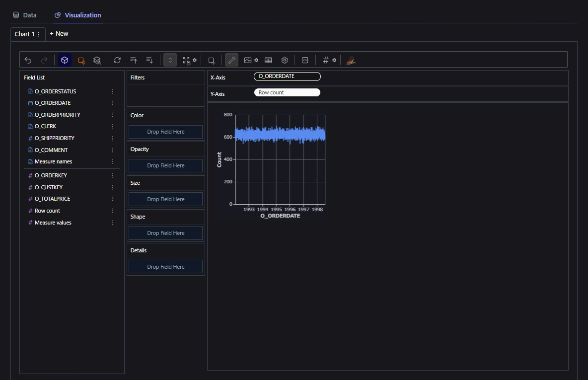Toggle the stack mode layers icon
The image size is (588, 380).
pyautogui.click(x=97, y=61)
